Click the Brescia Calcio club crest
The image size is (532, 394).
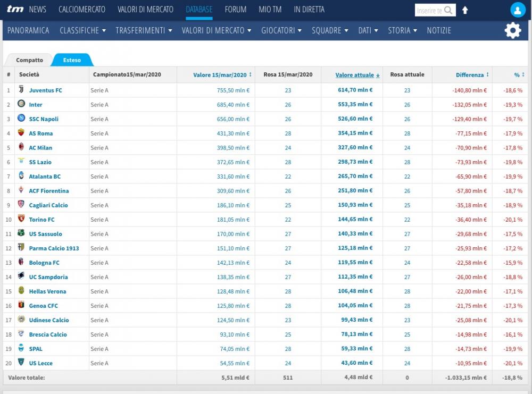tap(21, 333)
